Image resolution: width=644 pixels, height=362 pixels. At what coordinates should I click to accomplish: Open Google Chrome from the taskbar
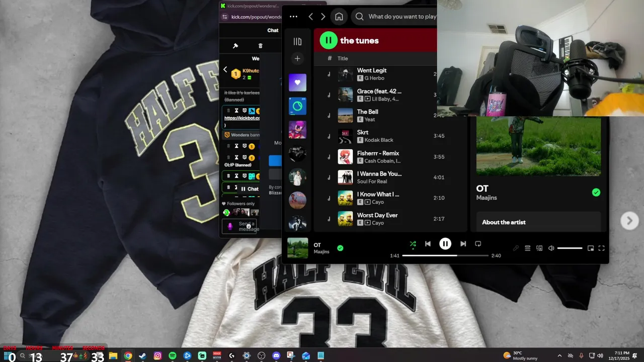tap(128, 355)
